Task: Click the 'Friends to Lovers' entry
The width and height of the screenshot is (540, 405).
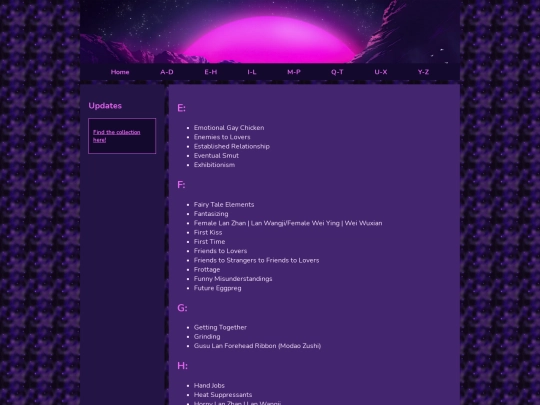Action: pos(220,251)
